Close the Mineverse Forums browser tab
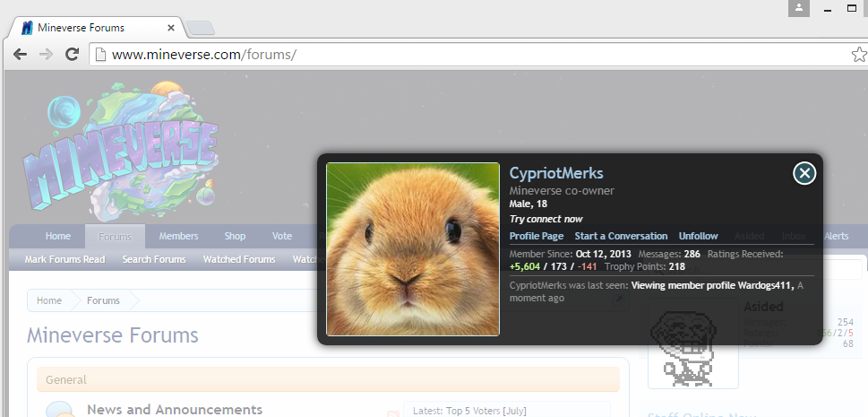Screen dimensions: 868x417 (171, 28)
